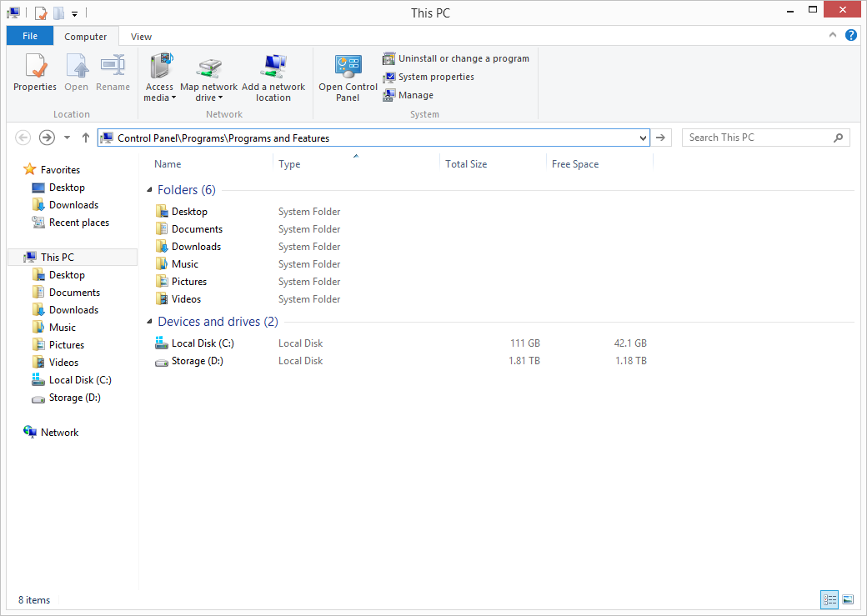
Task: Open the Help question mark icon
Action: point(850,36)
